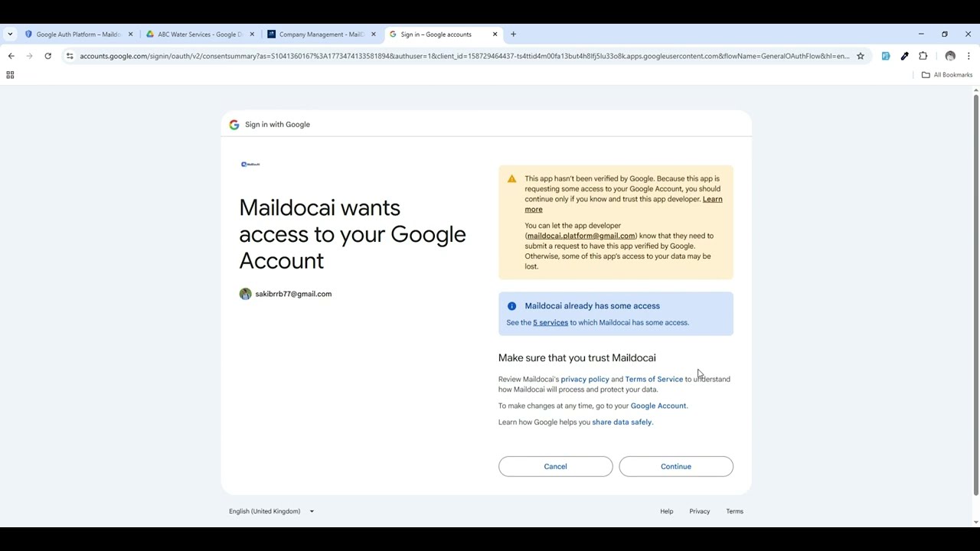Open the Extensions puzzle menu
This screenshot has width=980, height=551.
[x=923, y=56]
